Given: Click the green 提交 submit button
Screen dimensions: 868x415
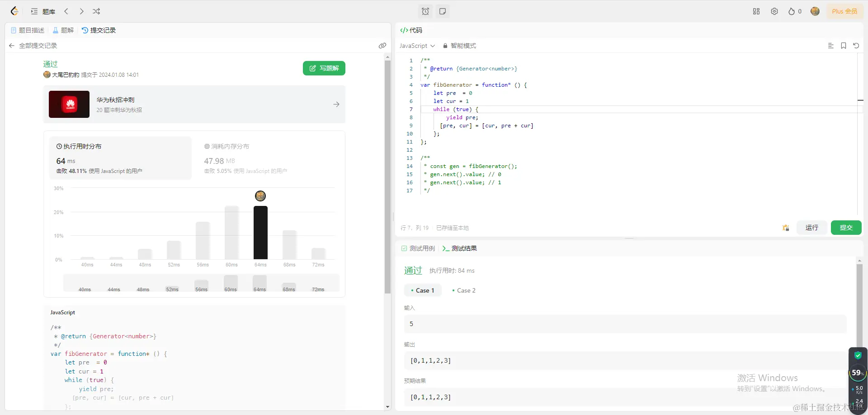Looking at the screenshot, I should pyautogui.click(x=846, y=228).
